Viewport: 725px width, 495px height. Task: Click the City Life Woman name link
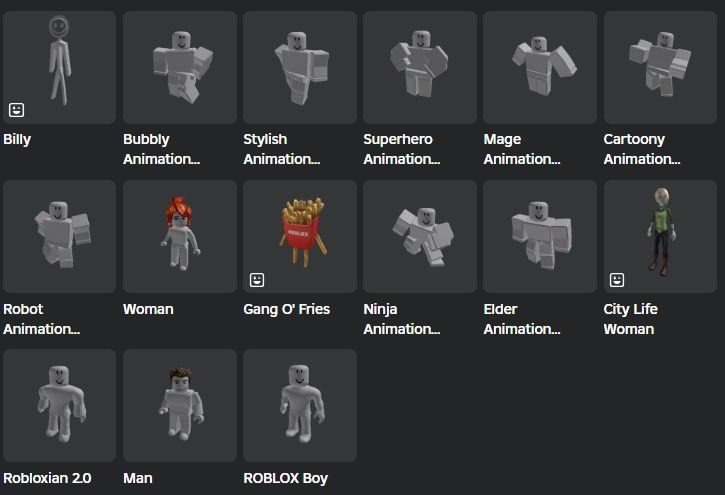click(x=631, y=319)
